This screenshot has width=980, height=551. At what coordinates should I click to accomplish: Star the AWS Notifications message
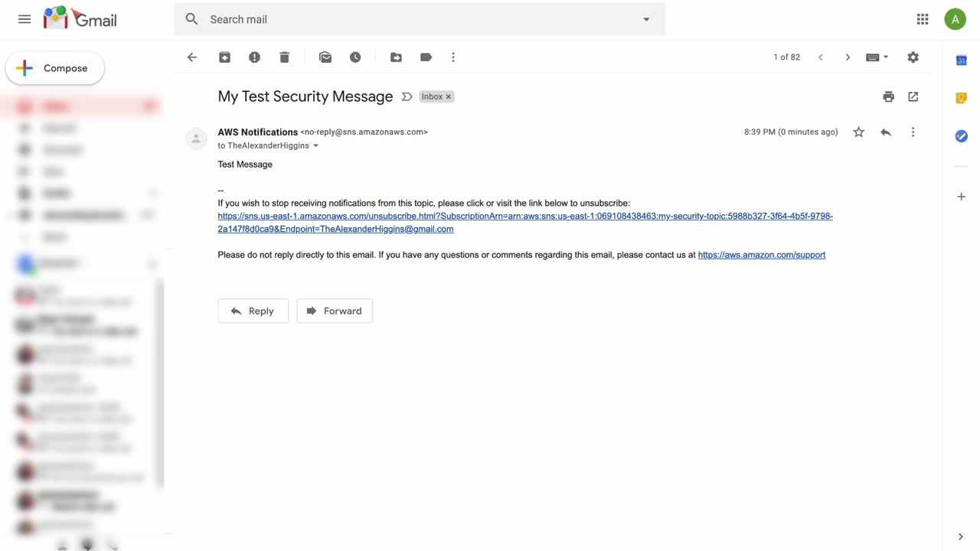click(858, 132)
